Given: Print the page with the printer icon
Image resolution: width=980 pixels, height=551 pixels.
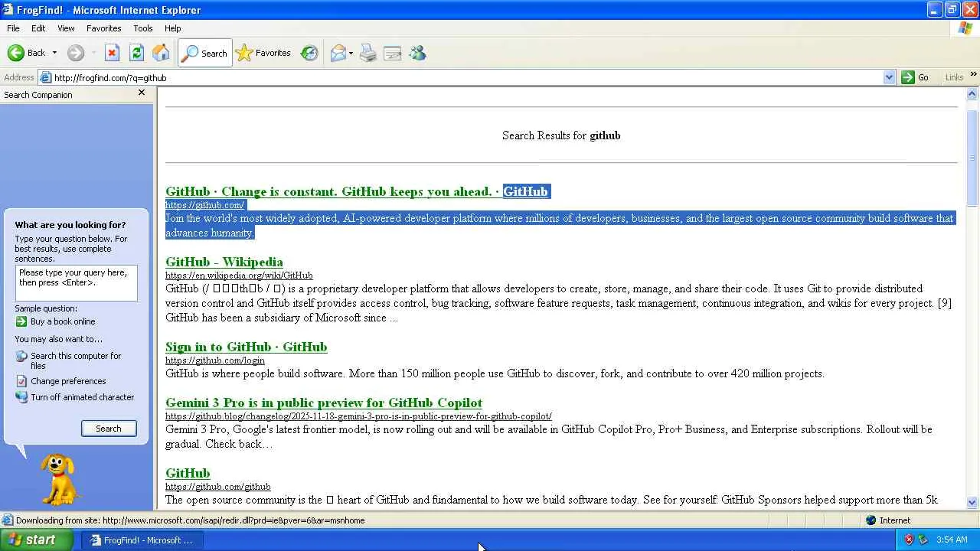Looking at the screenshot, I should click(x=368, y=53).
